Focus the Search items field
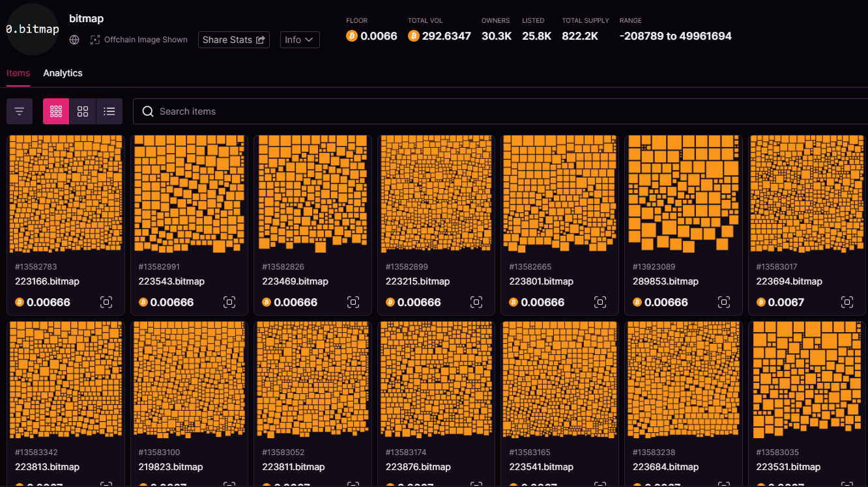The height and width of the screenshot is (487, 868). pos(500,111)
